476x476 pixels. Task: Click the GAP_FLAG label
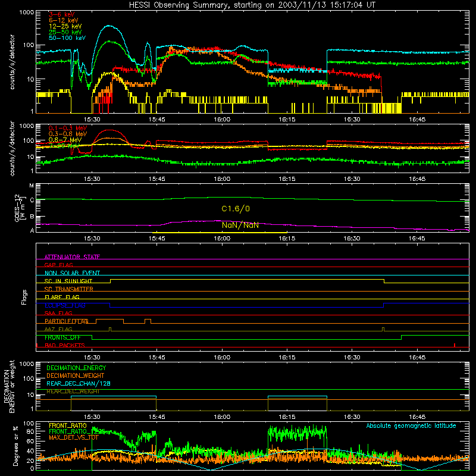click(58, 265)
